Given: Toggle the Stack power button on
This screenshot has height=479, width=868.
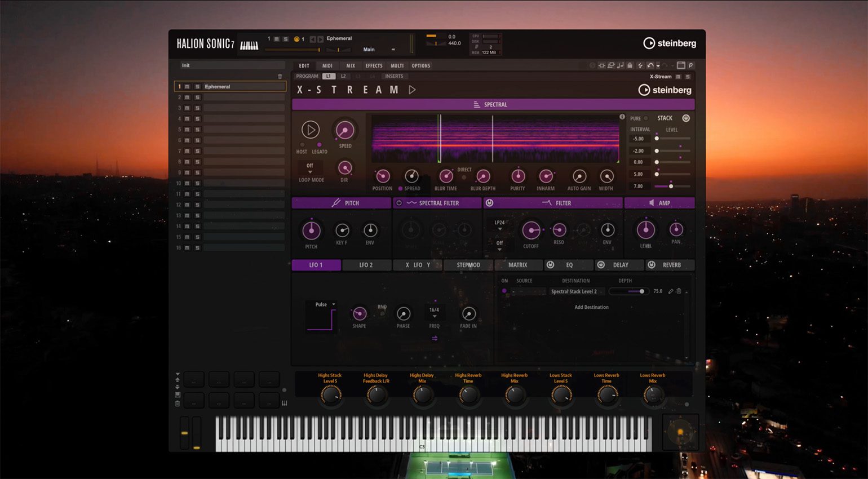Looking at the screenshot, I should [x=686, y=118].
